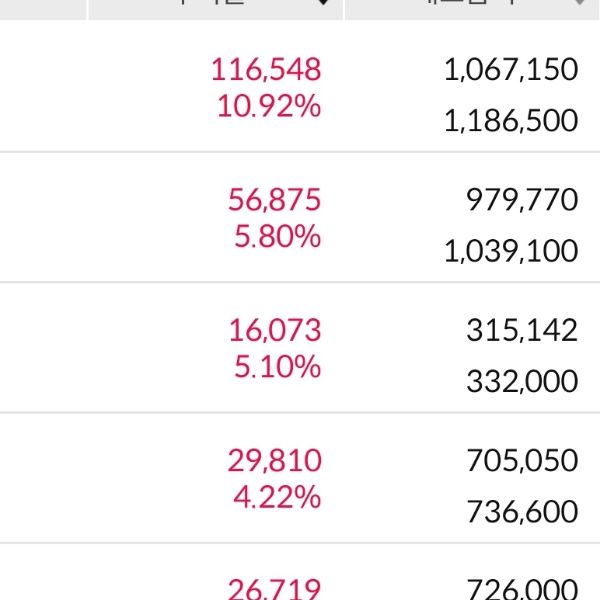Select the 29,810 profit value
This screenshot has width=600, height=600.
[x=275, y=460]
